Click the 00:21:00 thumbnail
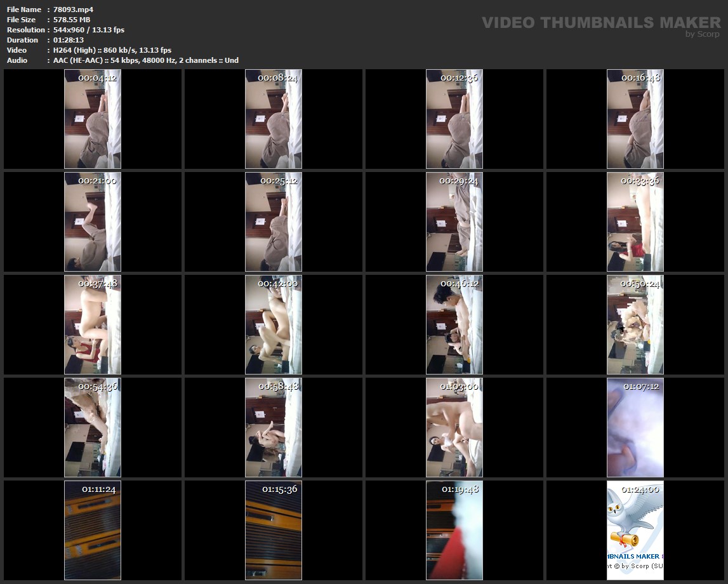 point(93,222)
